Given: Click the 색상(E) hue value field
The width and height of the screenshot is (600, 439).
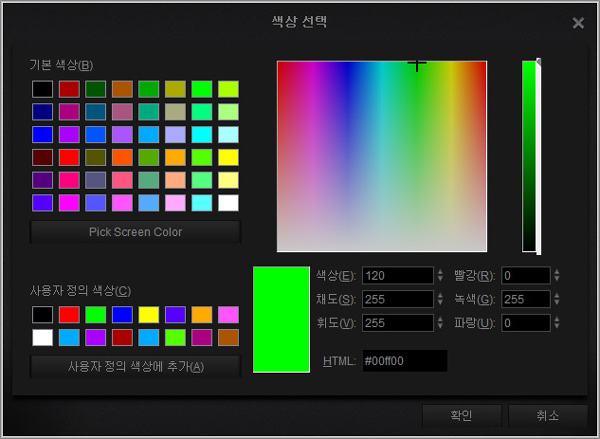Looking at the screenshot, I should point(398,276).
